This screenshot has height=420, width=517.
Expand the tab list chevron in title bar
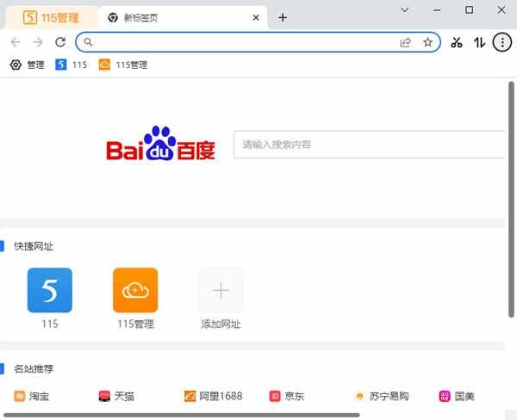(x=405, y=9)
